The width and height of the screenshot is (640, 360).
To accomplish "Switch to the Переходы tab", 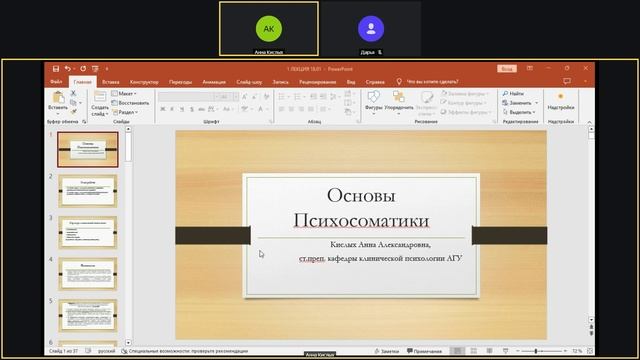I will (x=180, y=82).
